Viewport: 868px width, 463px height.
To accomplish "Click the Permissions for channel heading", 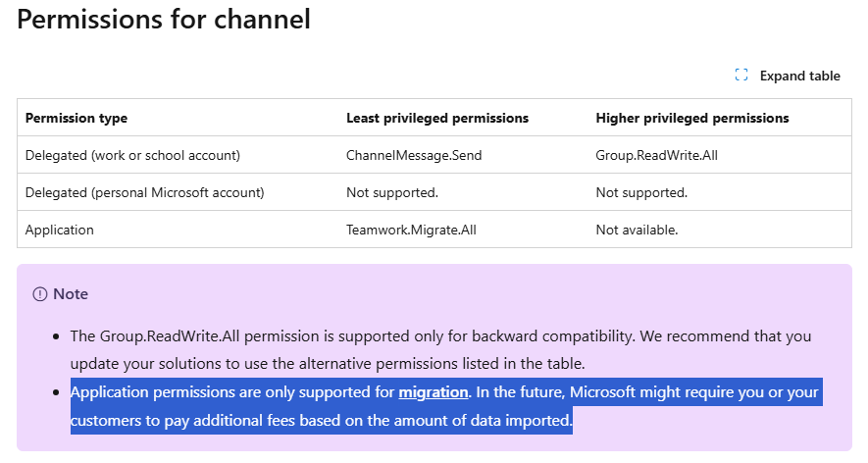I will point(164,20).
